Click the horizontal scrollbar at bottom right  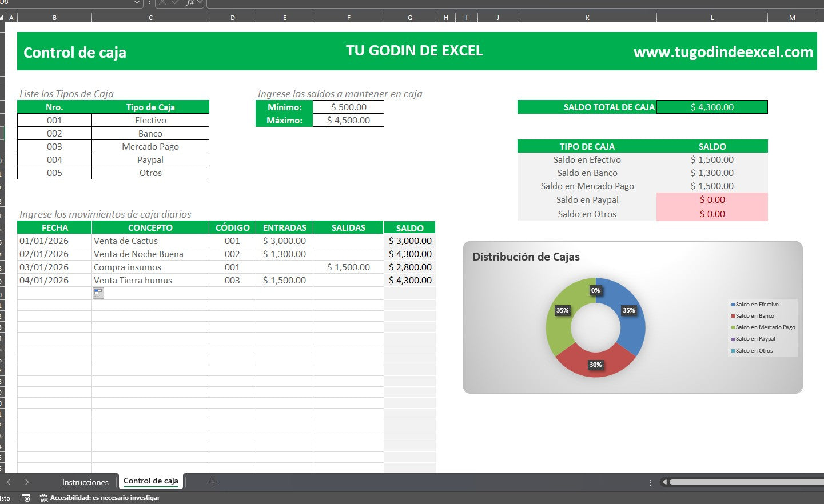pos(743,482)
